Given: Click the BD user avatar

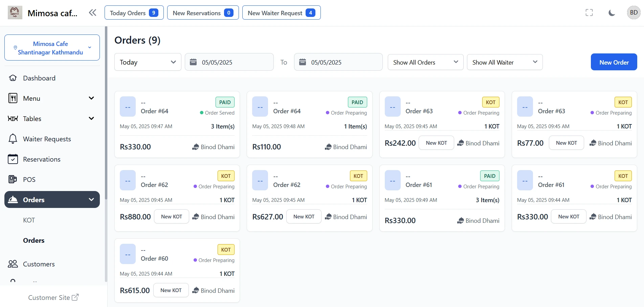Looking at the screenshot, I should click(x=633, y=13).
